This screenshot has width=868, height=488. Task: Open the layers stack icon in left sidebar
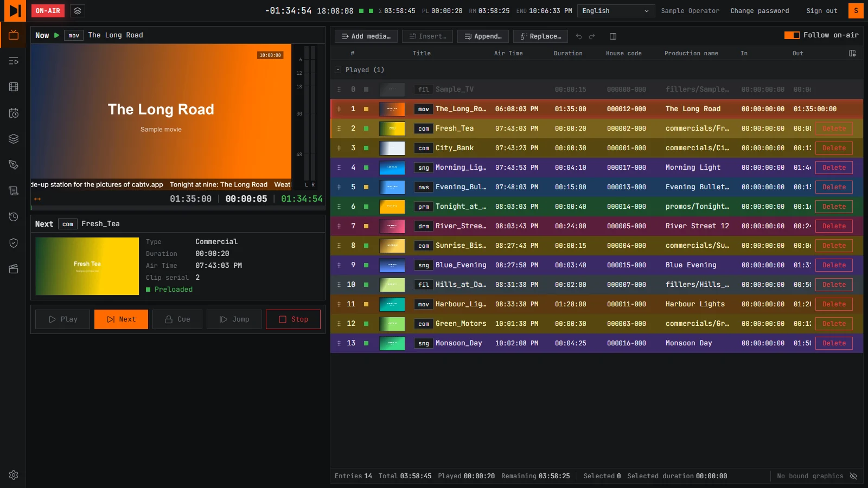pyautogui.click(x=14, y=139)
